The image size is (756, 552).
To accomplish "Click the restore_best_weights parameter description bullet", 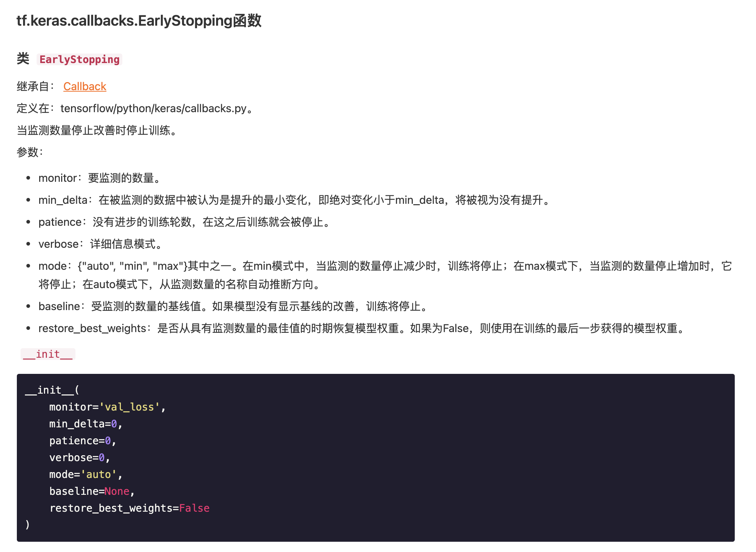I will click(x=362, y=328).
